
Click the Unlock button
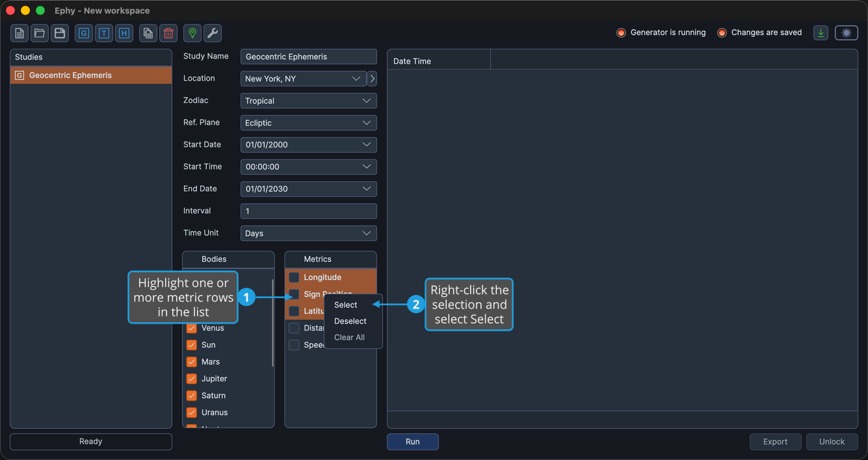[x=832, y=442]
